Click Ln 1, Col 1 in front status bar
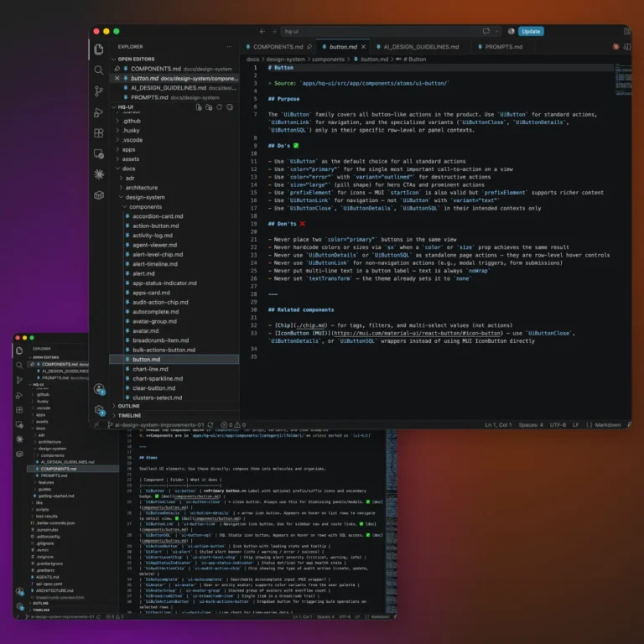Viewport: 644px width, 644px height. [498, 424]
